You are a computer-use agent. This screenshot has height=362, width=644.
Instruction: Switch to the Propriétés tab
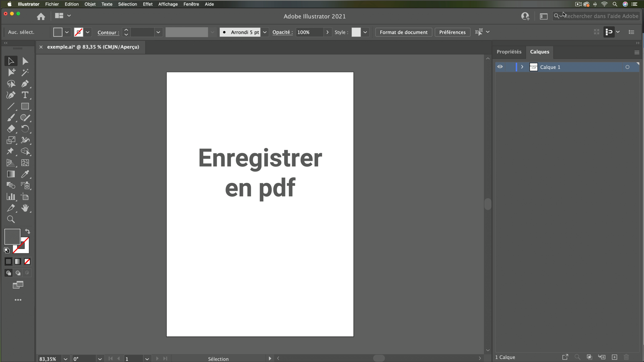[x=509, y=52]
